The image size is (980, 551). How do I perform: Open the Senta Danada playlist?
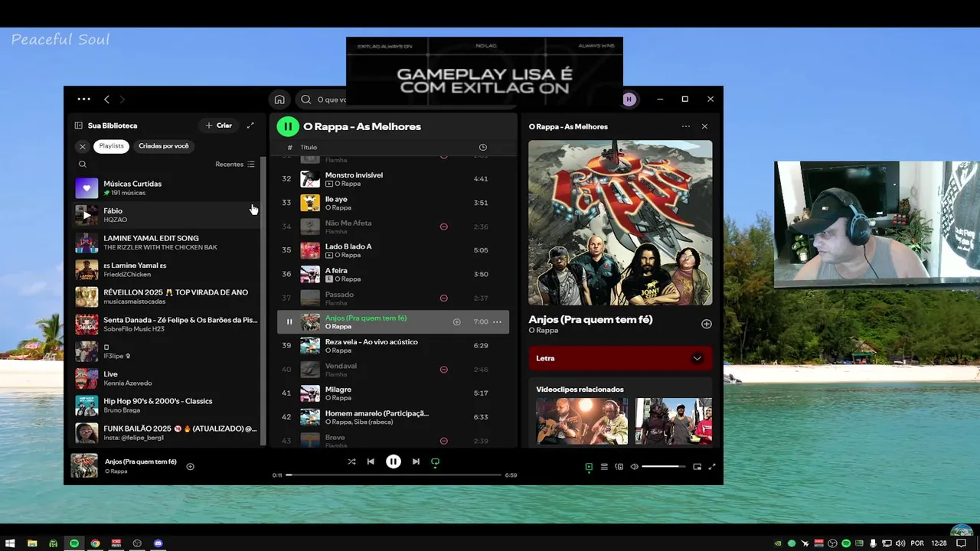pyautogui.click(x=165, y=324)
